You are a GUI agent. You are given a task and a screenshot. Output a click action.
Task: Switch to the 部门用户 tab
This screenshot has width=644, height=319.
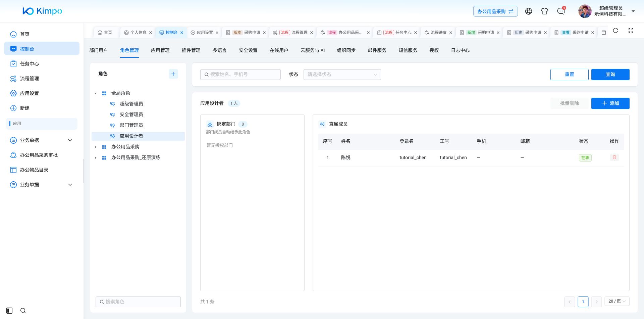tap(98, 50)
